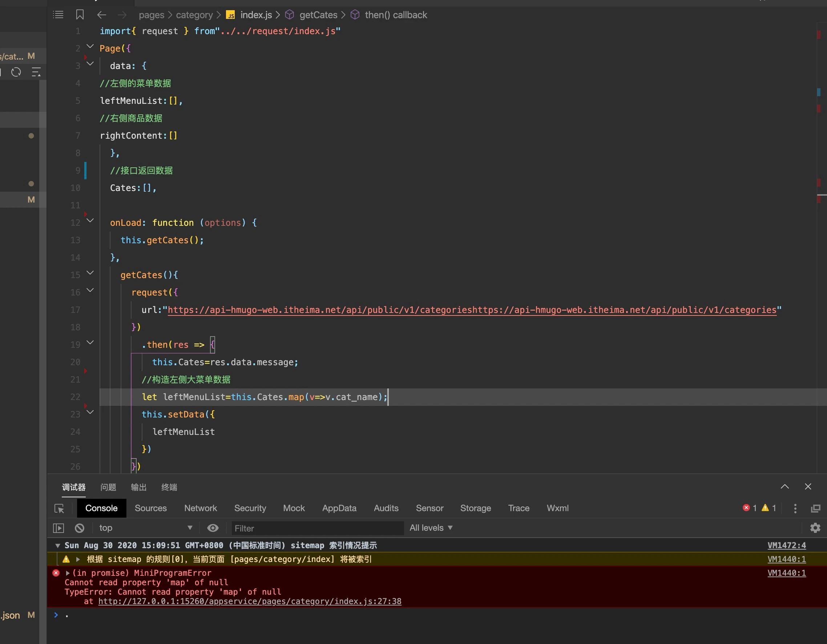Viewport: 827px width, 644px height.
Task: Collapse the getCates function fold arrow
Action: [x=90, y=273]
